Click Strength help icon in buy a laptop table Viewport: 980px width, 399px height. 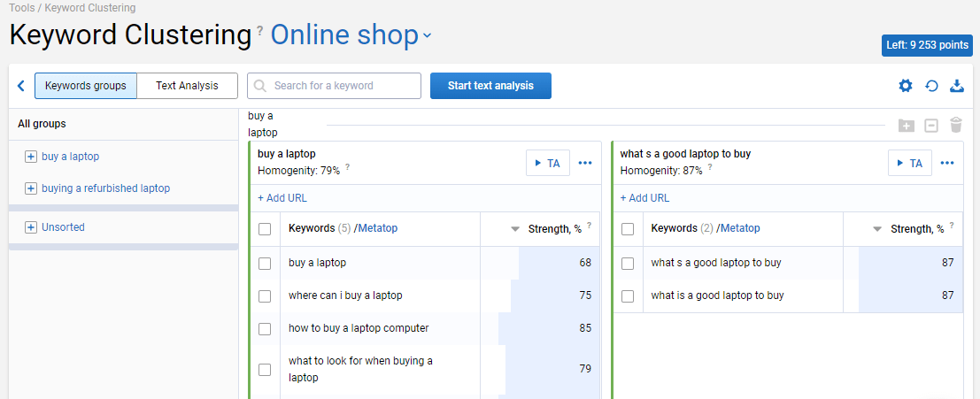pyautogui.click(x=589, y=226)
